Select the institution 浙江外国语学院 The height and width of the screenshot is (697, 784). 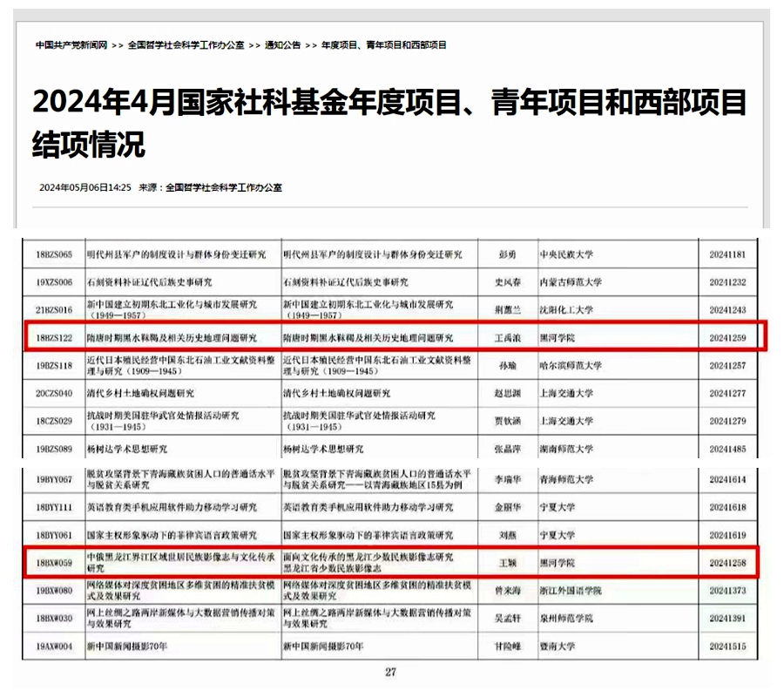[x=571, y=591]
